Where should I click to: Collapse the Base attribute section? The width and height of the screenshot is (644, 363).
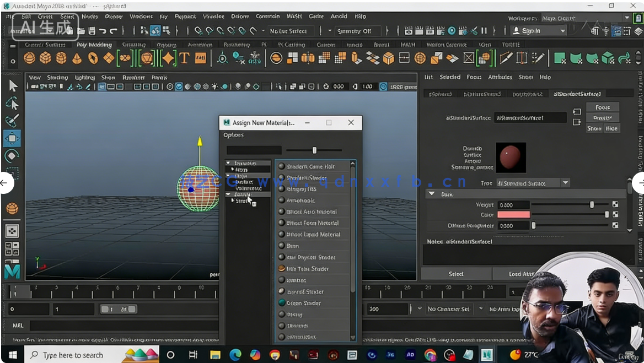(x=432, y=194)
